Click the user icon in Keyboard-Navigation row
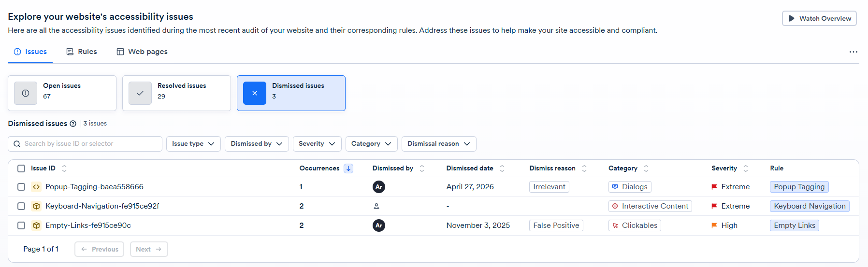This screenshot has width=868, height=267. click(376, 206)
